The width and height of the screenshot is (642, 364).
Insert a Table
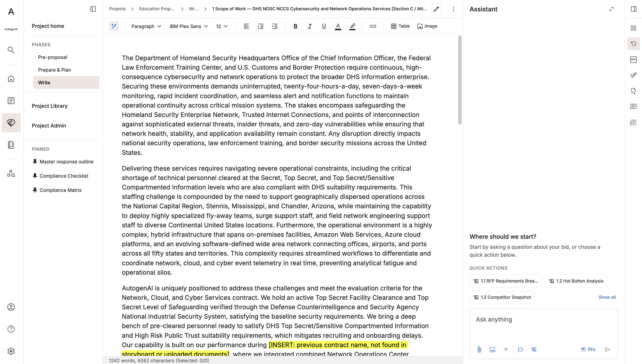pyautogui.click(x=400, y=26)
